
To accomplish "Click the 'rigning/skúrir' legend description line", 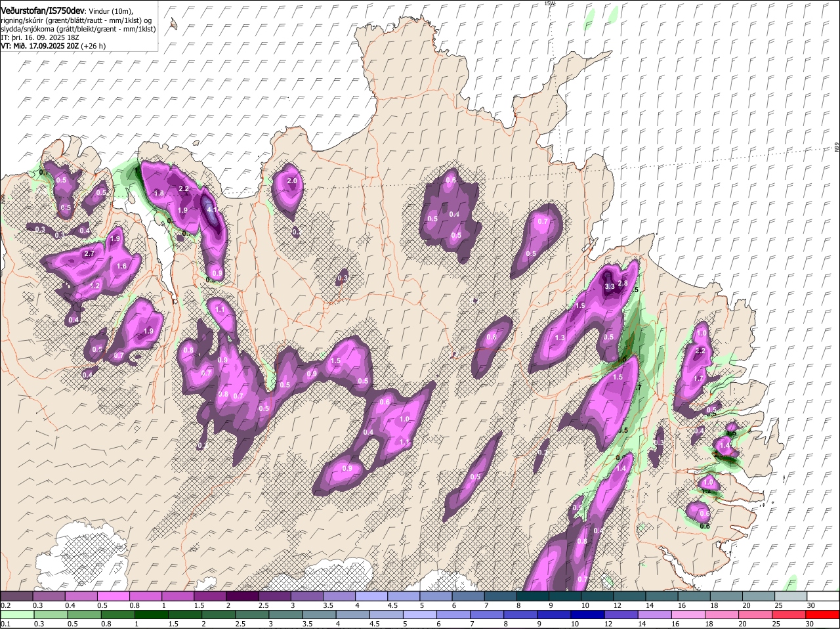I will point(76,20).
